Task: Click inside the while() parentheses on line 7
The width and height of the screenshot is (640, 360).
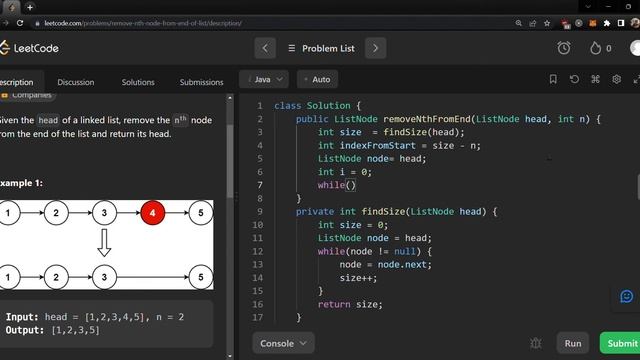Action: pyautogui.click(x=351, y=185)
